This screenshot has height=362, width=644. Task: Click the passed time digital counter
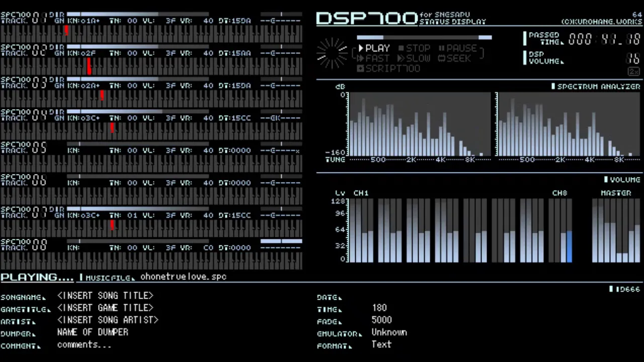point(604,39)
